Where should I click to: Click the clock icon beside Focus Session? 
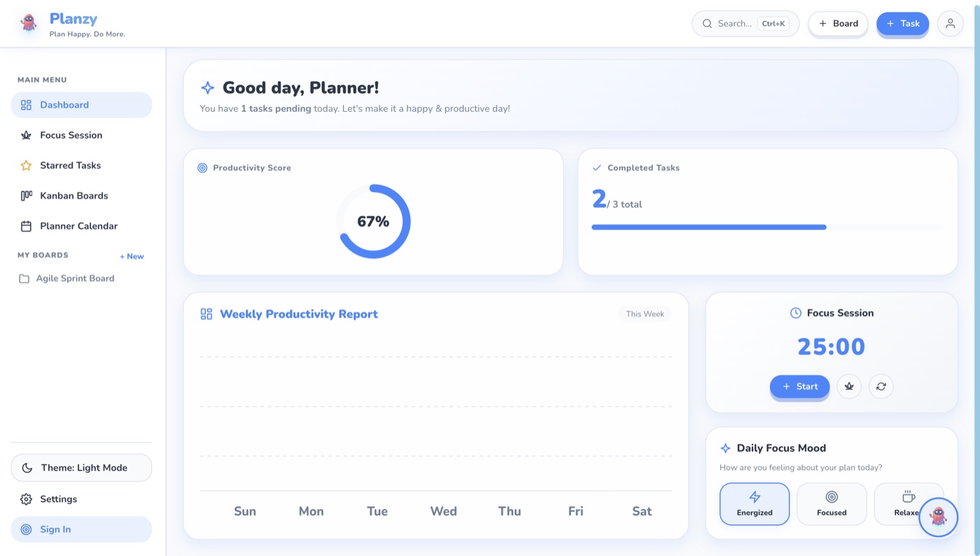796,313
